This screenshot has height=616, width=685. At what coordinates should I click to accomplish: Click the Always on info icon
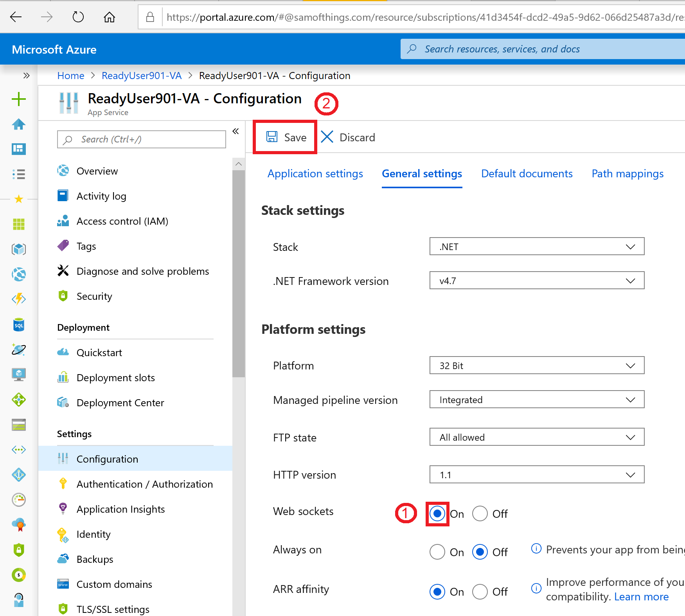(536, 549)
